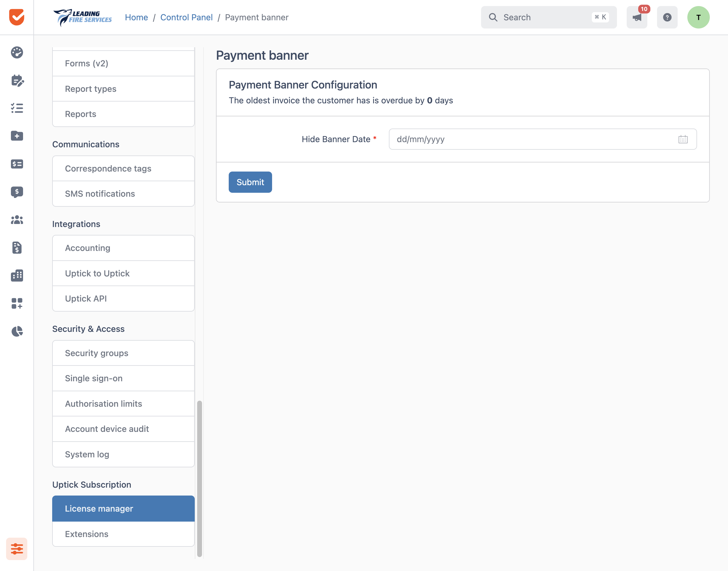The height and width of the screenshot is (571, 728).
Task: Click the Hide Banner Date input field
Action: click(543, 139)
